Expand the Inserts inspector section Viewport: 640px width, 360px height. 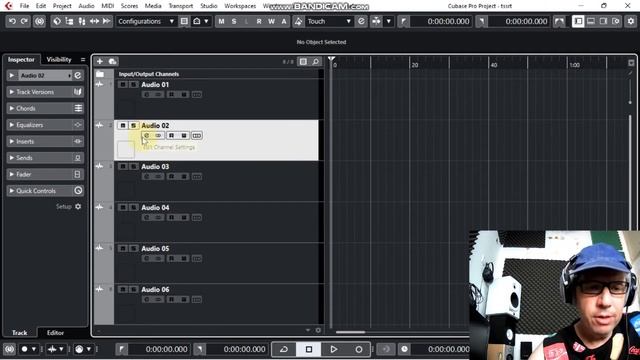click(x=45, y=141)
